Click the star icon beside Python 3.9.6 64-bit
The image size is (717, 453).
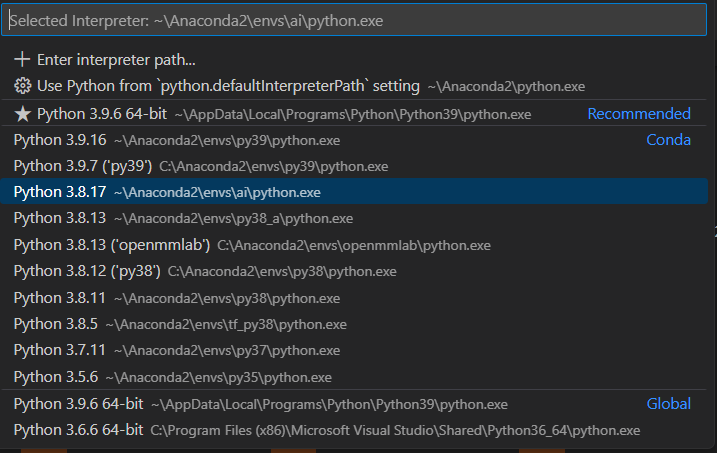[22, 114]
